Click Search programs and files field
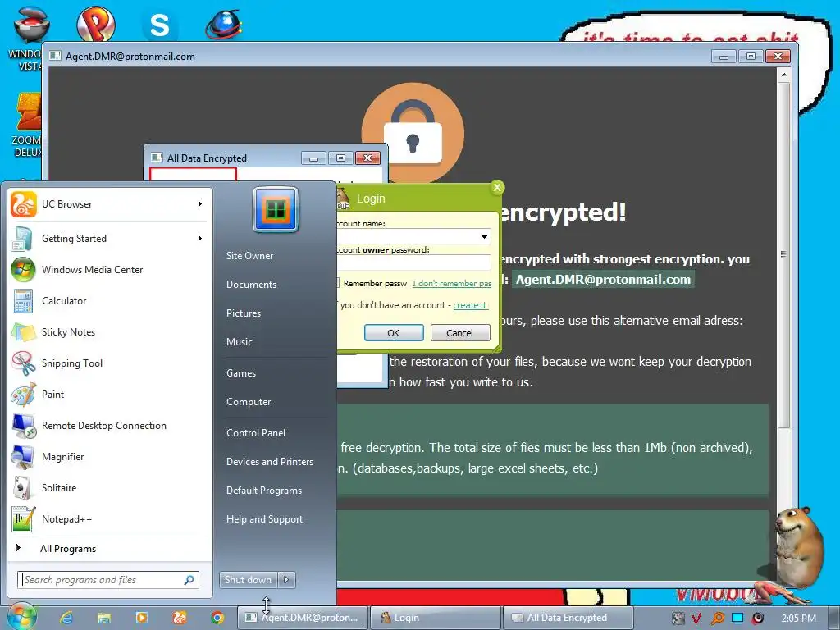Screen dimensions: 840x630 [108, 580]
